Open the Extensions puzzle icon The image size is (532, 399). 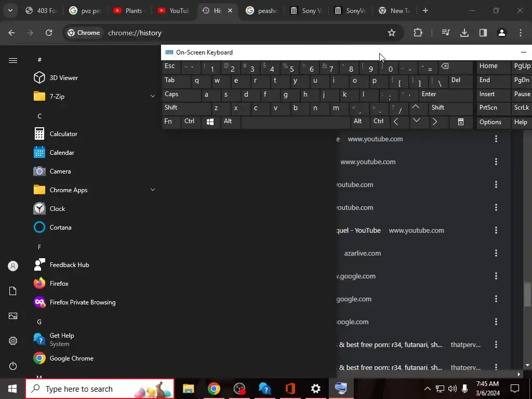[418, 33]
